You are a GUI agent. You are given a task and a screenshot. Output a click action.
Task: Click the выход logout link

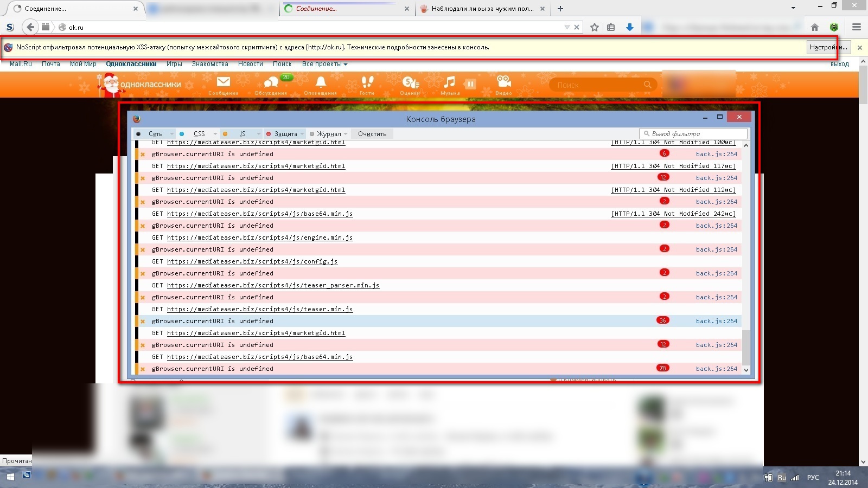point(840,64)
